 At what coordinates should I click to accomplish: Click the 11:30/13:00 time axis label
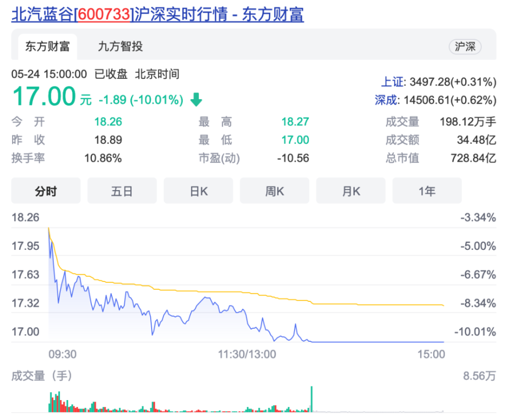pyautogui.click(x=247, y=354)
